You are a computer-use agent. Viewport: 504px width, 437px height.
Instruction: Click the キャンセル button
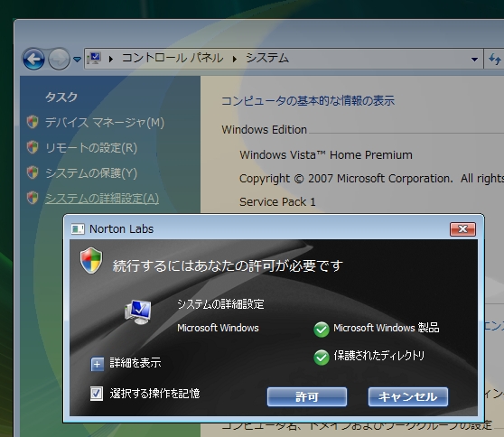pyautogui.click(x=408, y=397)
